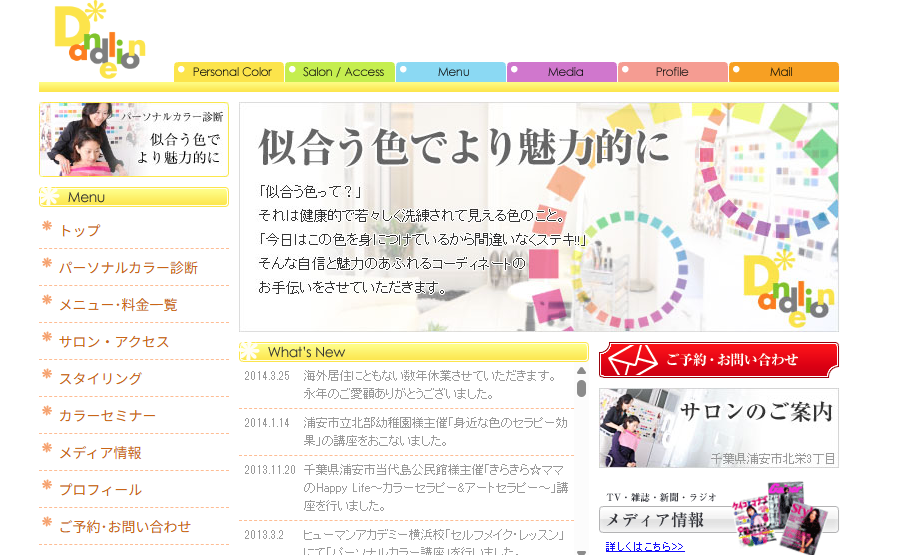Open the Salon / Access tab
This screenshot has height=555, width=915.
[340, 72]
